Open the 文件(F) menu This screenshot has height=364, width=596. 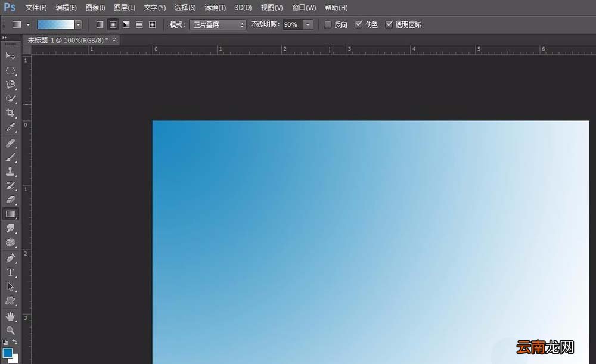coord(36,8)
